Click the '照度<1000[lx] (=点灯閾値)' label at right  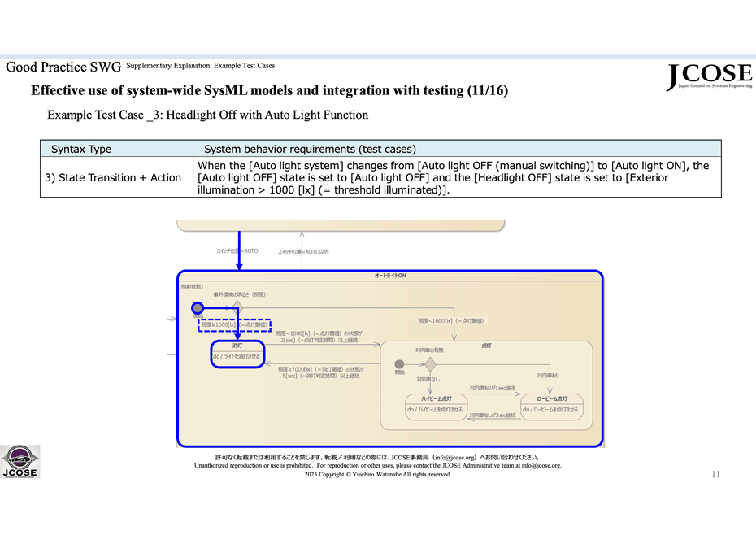[451, 321]
